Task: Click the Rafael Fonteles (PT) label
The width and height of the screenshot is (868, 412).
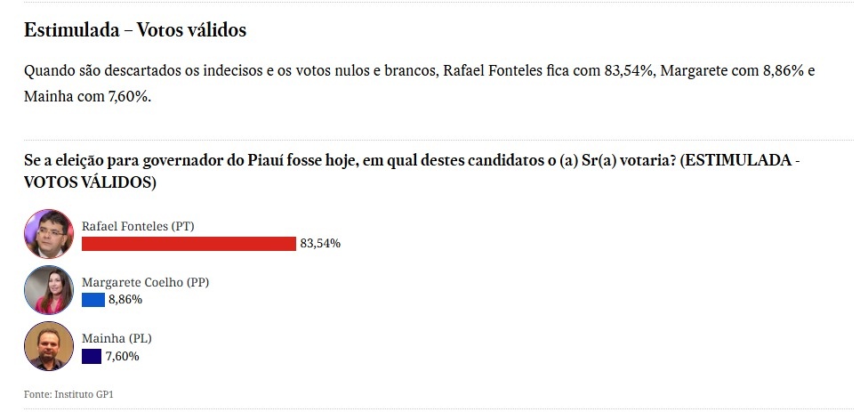Action: [138, 226]
